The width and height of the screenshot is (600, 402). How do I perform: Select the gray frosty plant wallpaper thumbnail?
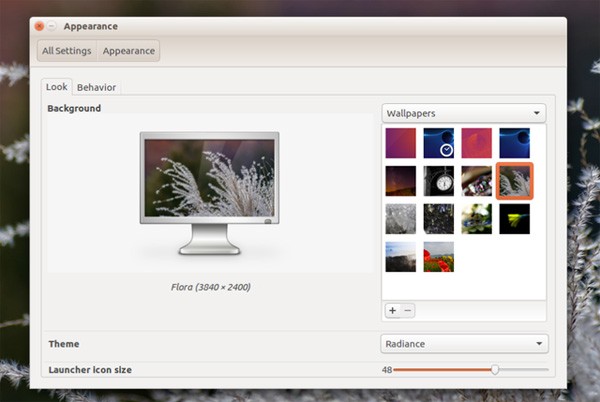401,219
